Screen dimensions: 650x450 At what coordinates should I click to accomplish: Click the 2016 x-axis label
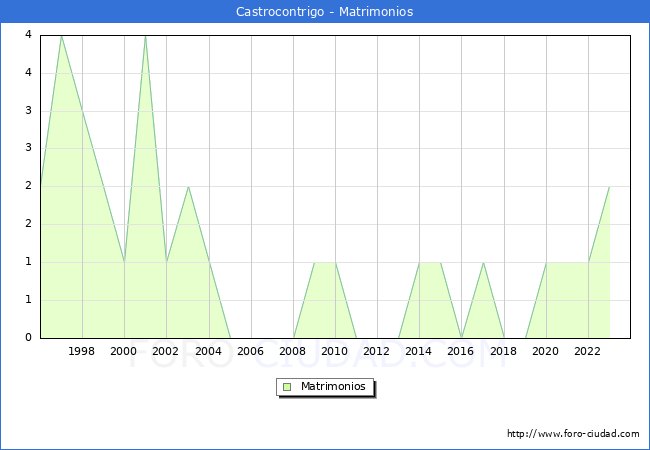tap(461, 351)
